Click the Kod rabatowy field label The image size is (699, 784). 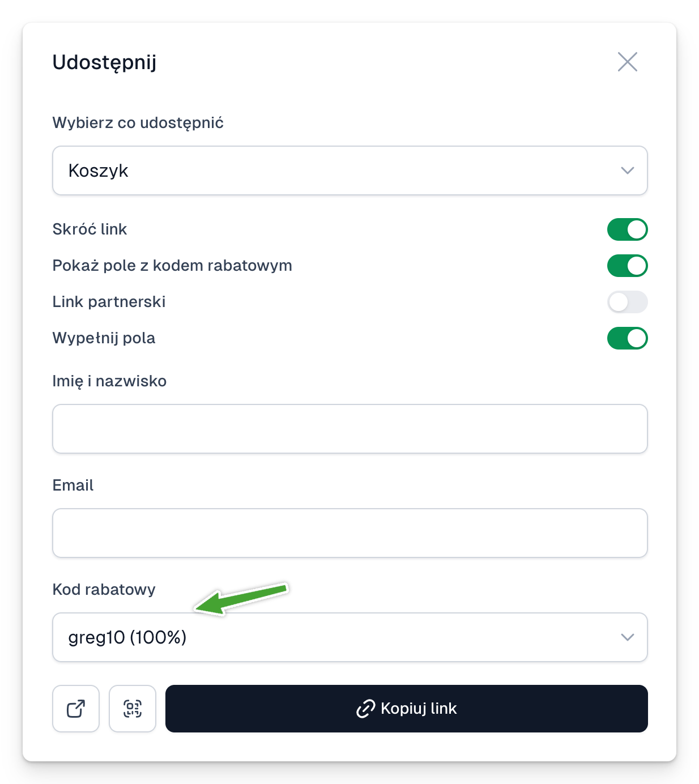pos(104,589)
